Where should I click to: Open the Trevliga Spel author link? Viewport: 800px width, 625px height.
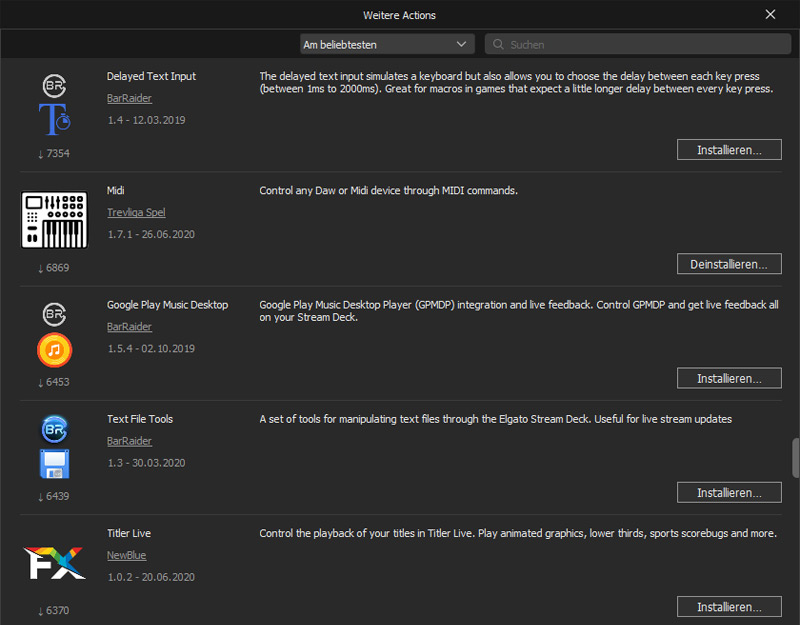pos(136,212)
